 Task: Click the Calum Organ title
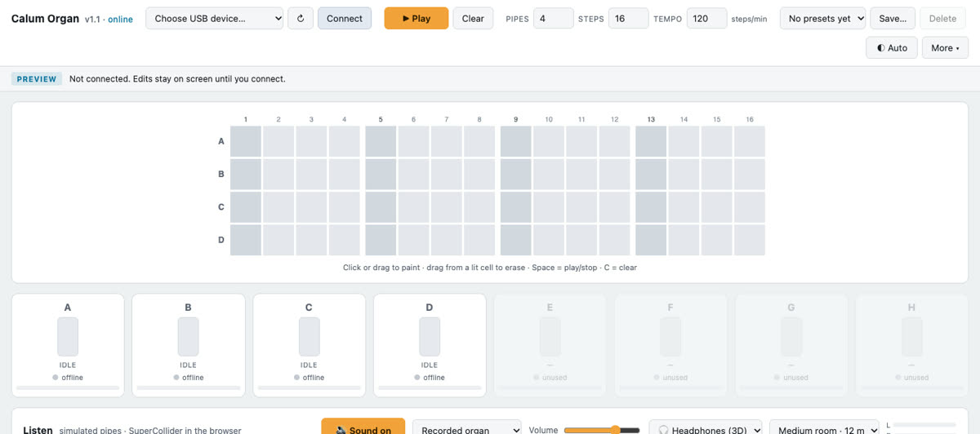click(45, 18)
